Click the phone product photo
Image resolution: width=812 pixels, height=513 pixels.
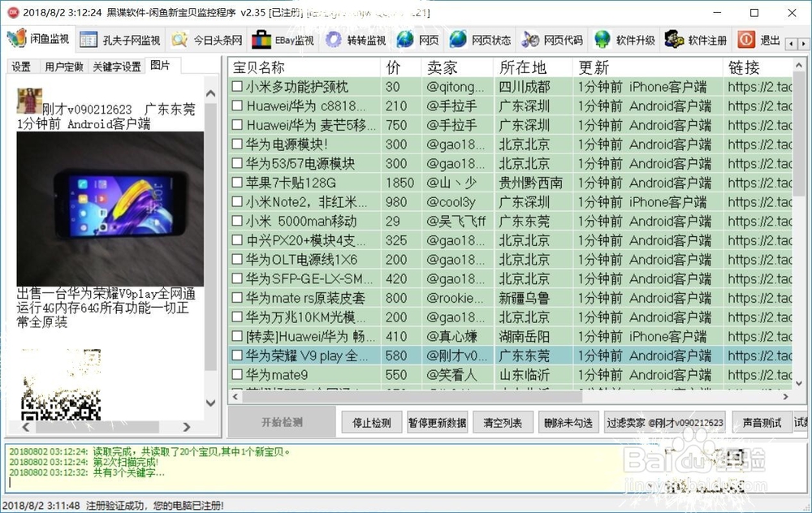coord(110,209)
